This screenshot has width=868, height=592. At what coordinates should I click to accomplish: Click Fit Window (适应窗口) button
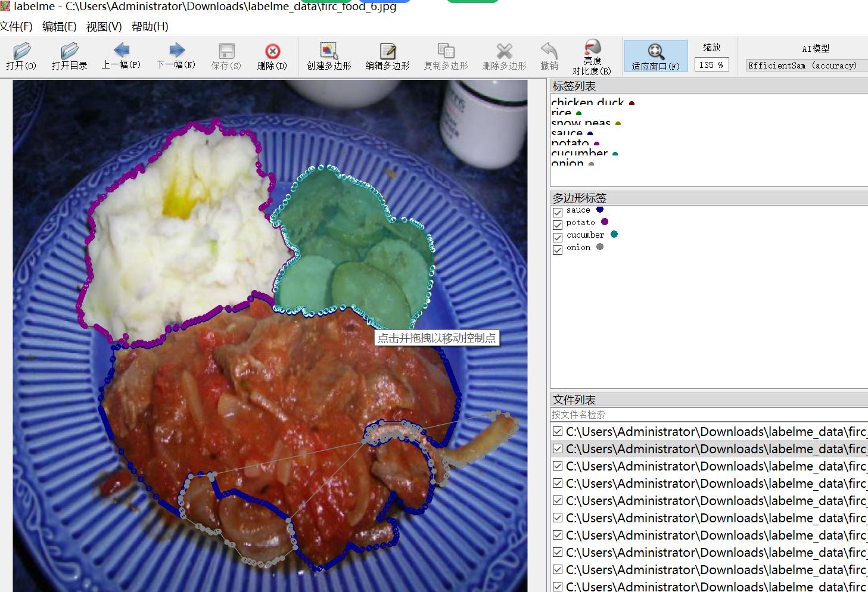click(x=655, y=57)
